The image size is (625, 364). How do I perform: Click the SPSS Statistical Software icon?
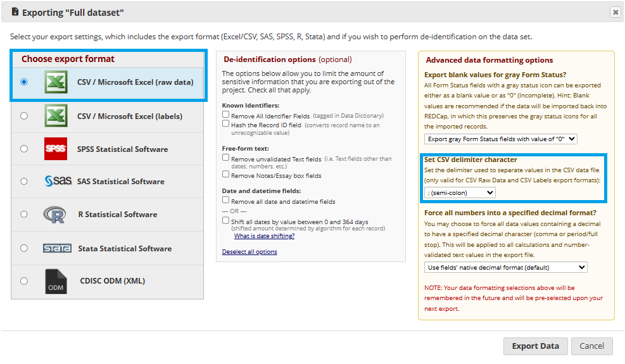click(56, 149)
